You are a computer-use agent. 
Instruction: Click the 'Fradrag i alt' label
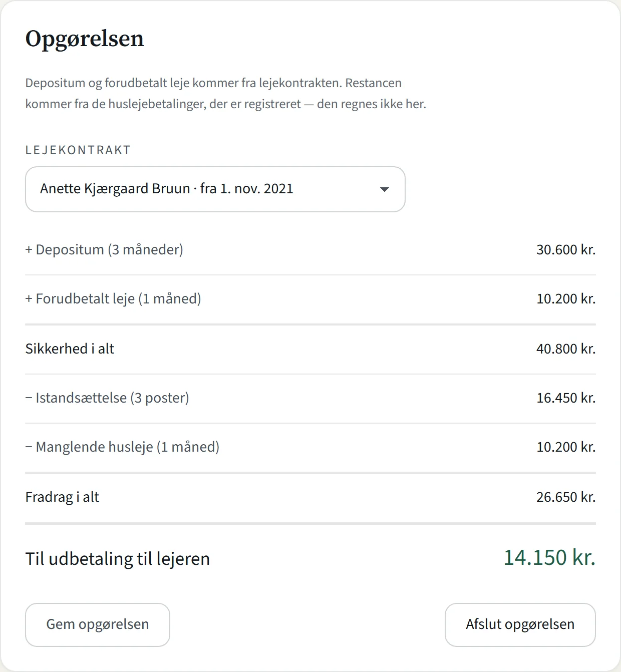tap(62, 497)
